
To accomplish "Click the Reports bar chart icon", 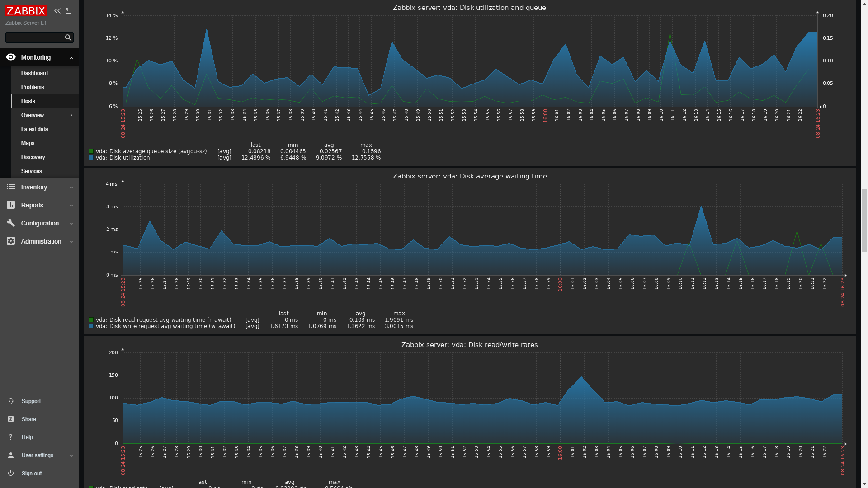I will point(11,205).
